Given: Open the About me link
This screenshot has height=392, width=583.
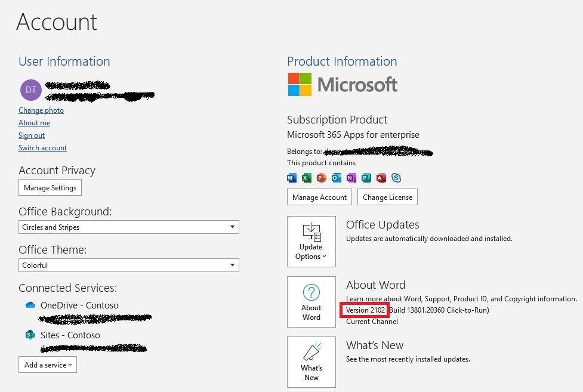Looking at the screenshot, I should click(x=34, y=123).
